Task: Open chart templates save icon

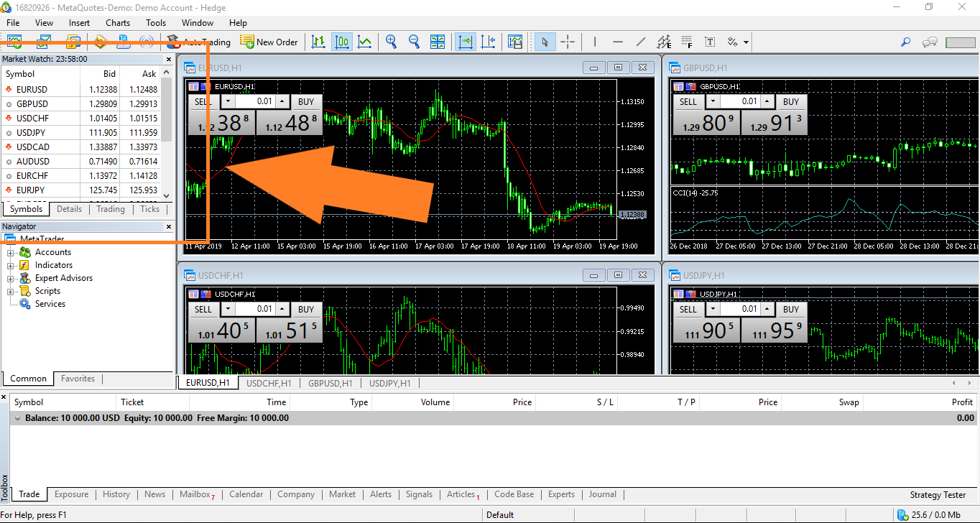Action: click(x=515, y=42)
